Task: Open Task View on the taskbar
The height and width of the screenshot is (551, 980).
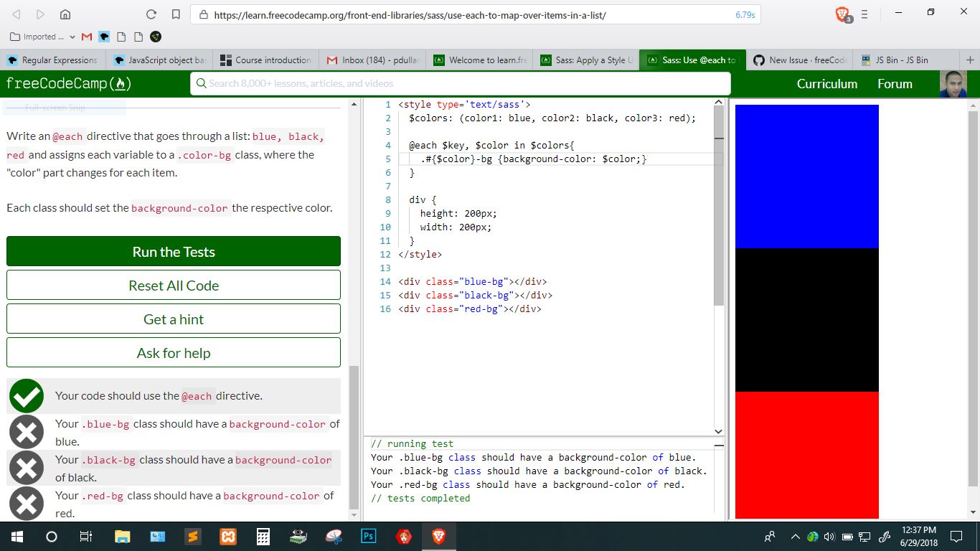Action: (x=86, y=536)
